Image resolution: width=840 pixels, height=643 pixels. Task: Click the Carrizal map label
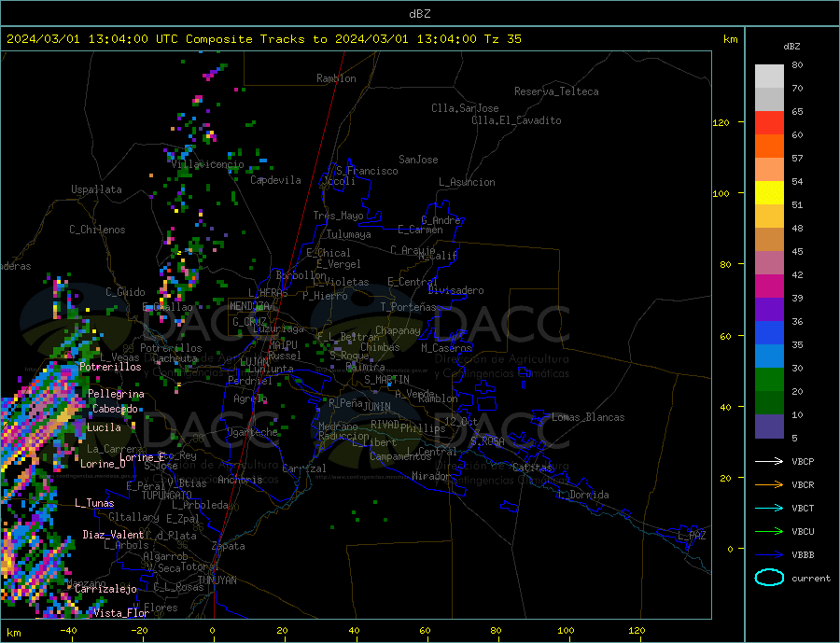point(304,468)
